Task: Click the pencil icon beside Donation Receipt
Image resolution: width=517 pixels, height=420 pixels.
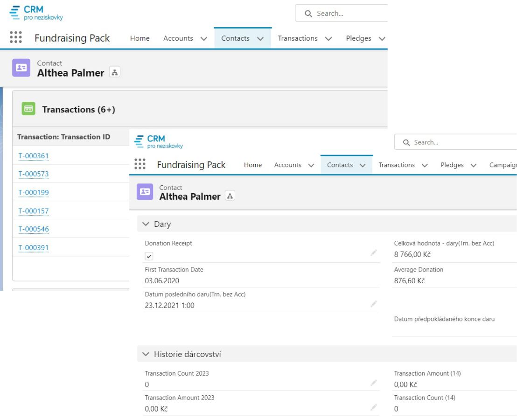Action: [373, 252]
